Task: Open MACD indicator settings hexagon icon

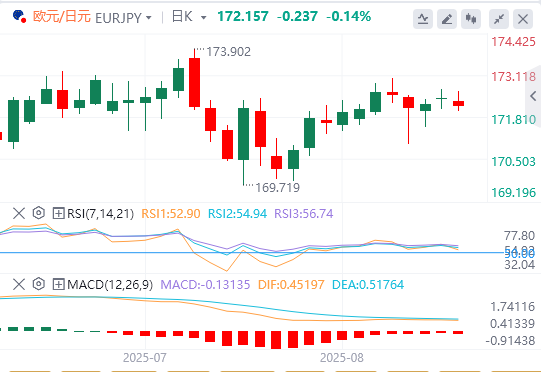Action: click(x=39, y=284)
